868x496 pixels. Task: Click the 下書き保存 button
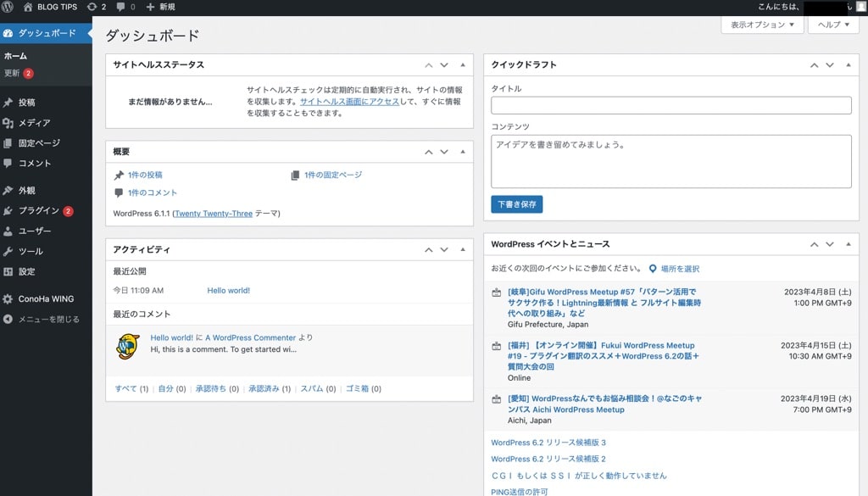[x=516, y=204]
